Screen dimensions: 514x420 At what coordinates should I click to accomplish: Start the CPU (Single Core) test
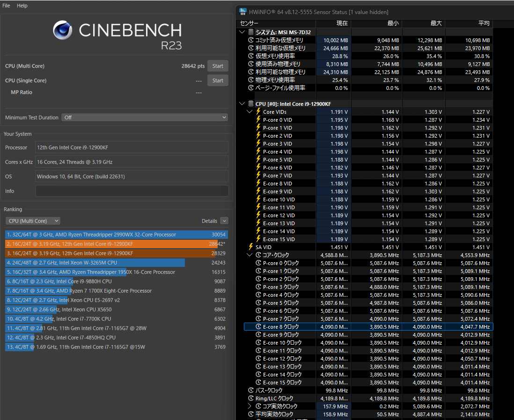[x=218, y=81]
